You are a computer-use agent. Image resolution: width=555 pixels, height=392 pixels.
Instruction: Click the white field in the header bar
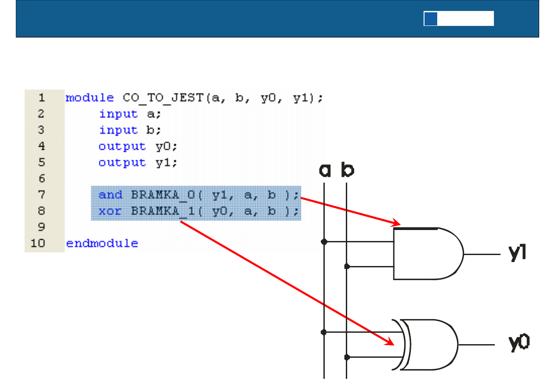point(465,19)
